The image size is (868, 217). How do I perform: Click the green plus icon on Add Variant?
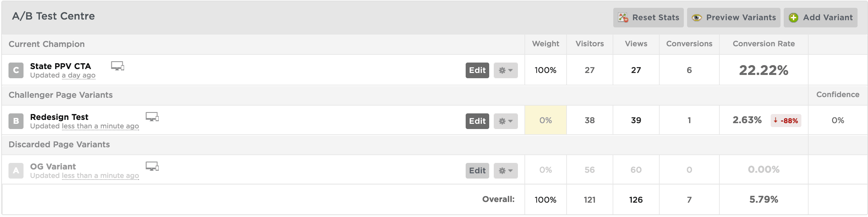794,18
